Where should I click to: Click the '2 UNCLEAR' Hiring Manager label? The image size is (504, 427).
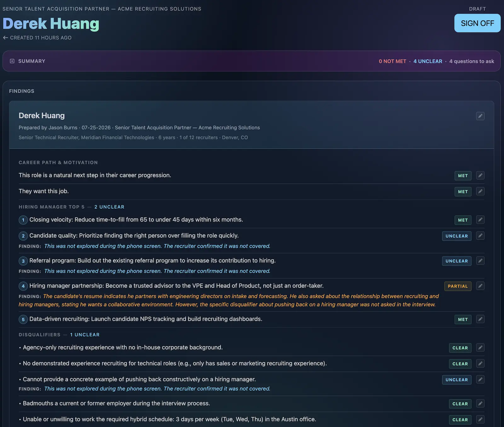point(109,207)
